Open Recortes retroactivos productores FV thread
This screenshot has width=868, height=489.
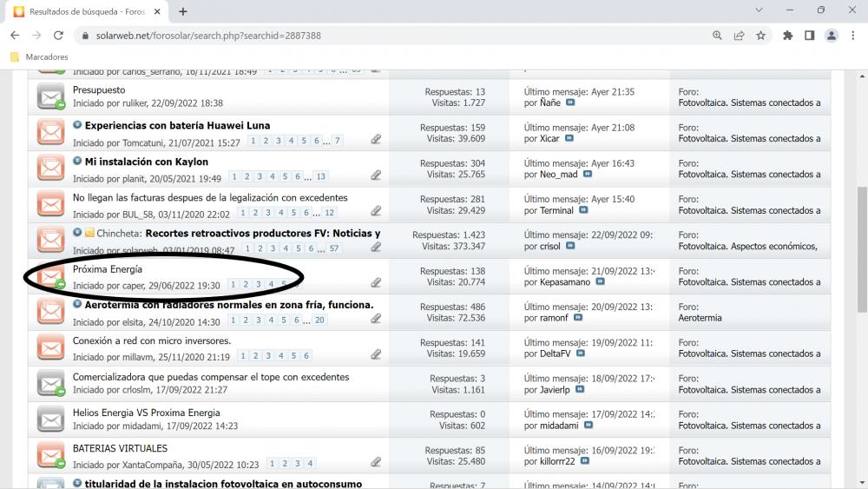pyautogui.click(x=262, y=233)
